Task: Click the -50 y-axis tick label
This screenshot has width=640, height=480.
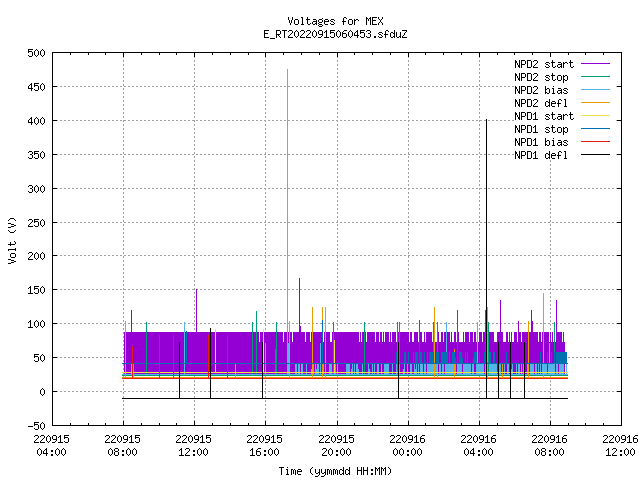Action: [36, 426]
